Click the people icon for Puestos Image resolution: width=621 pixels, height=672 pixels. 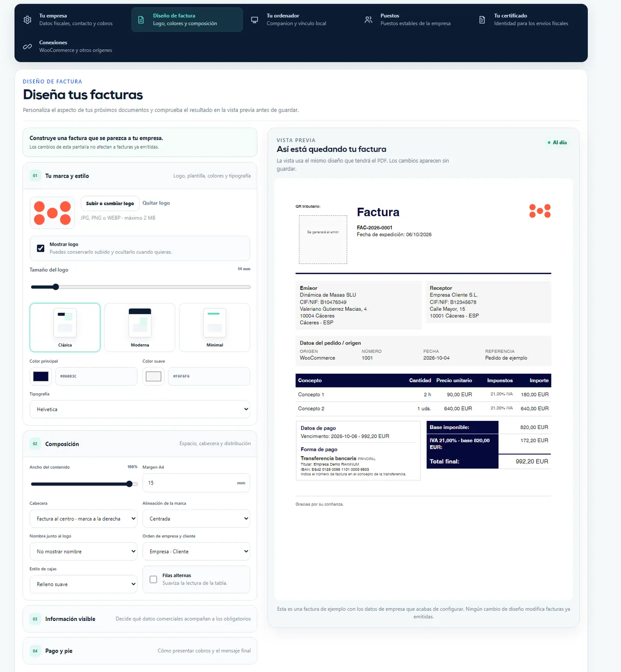tap(368, 20)
